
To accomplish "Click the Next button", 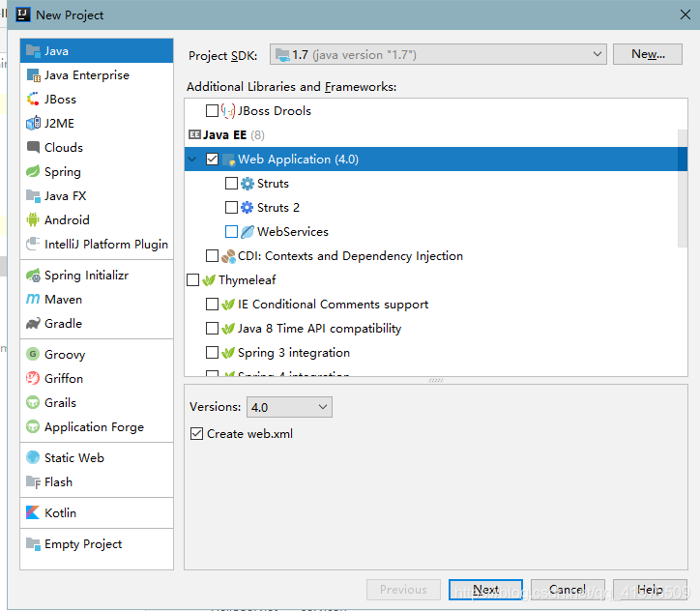I will 485,590.
